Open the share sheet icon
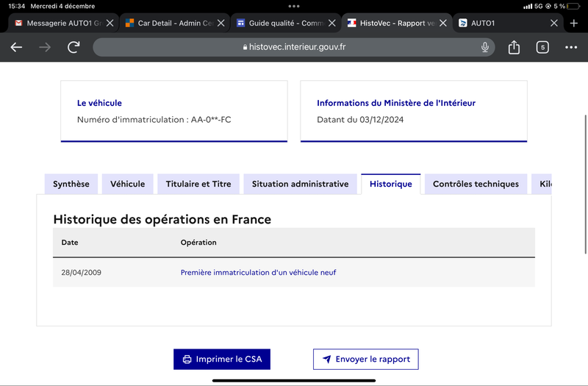The image size is (588, 386). coord(514,47)
